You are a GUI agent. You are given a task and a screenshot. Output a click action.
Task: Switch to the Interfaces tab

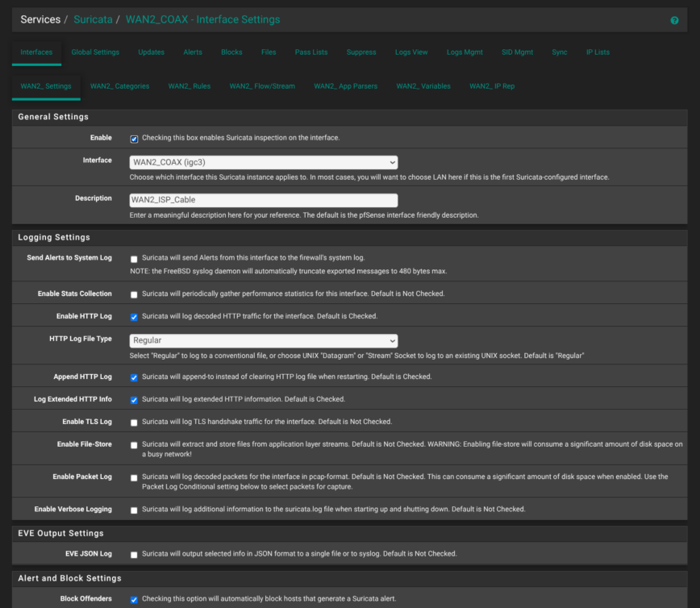click(36, 52)
